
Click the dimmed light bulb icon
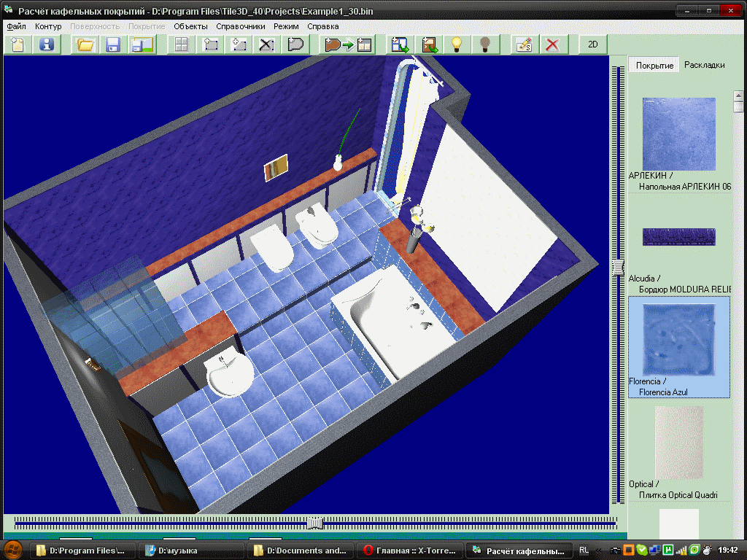pos(484,44)
